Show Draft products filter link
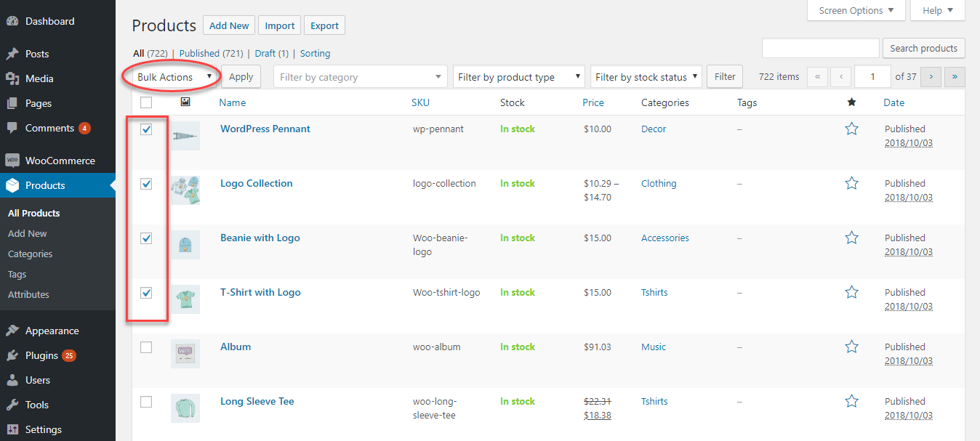Screen dimensions: 980x441 (x=272, y=53)
